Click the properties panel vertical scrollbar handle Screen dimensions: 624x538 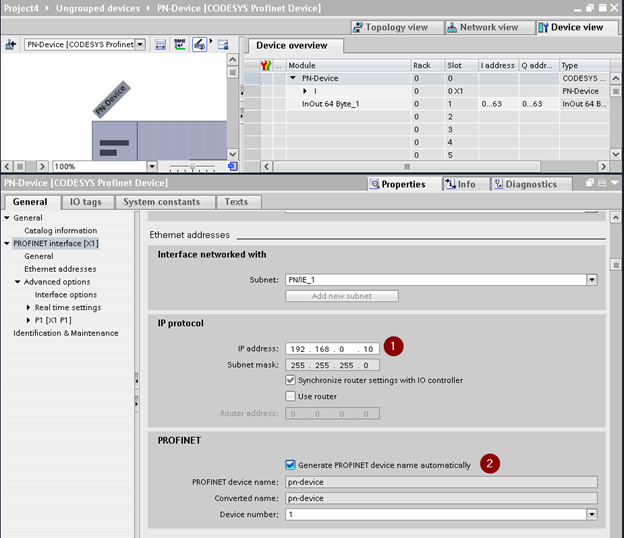point(616,265)
